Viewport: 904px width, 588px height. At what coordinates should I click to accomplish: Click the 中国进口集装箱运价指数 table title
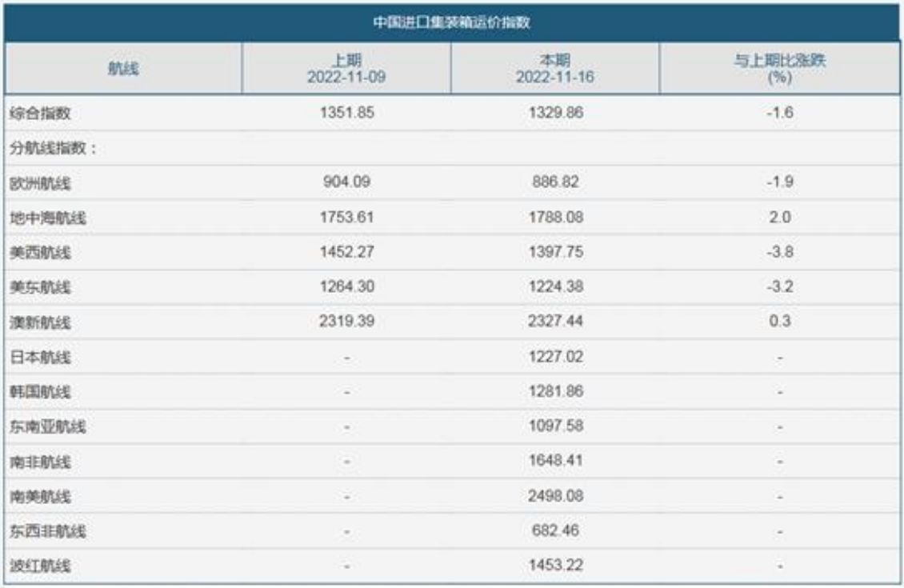(x=453, y=22)
